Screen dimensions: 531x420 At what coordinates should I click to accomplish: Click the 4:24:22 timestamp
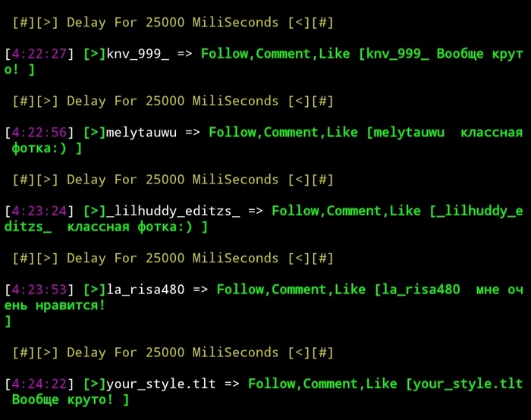coord(39,384)
